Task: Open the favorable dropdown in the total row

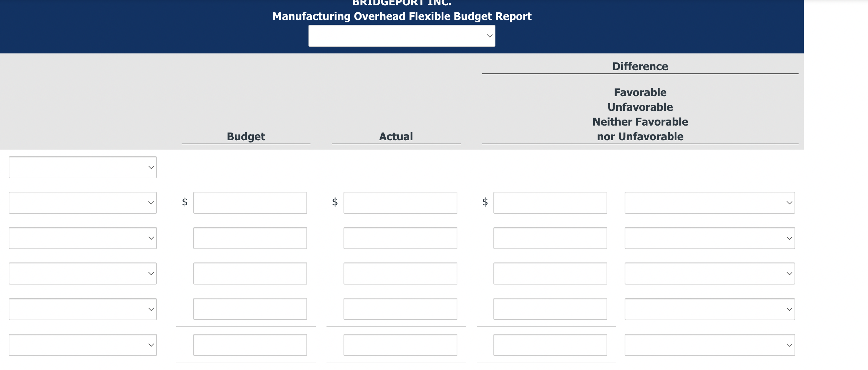Action: click(710, 345)
